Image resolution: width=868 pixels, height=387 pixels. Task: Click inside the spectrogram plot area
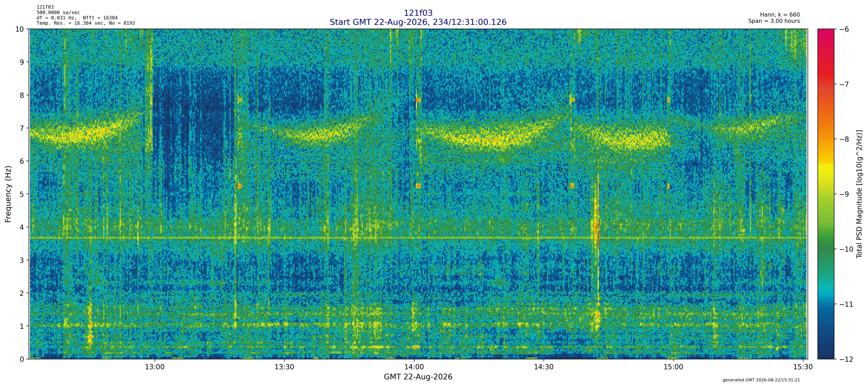click(x=418, y=194)
